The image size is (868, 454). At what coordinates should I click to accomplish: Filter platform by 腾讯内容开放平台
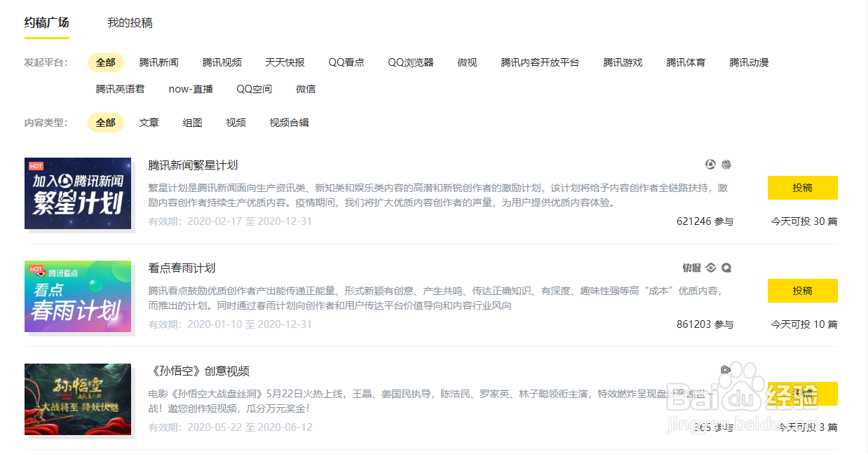pos(540,62)
